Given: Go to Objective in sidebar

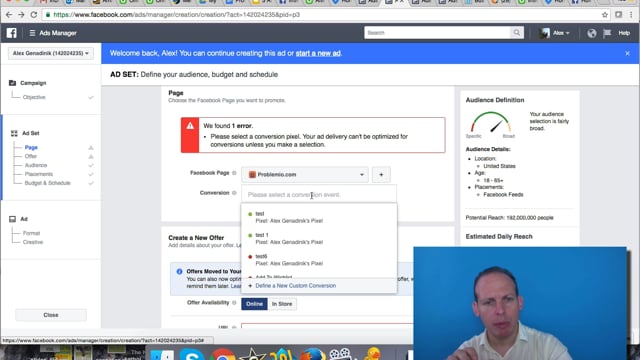Looking at the screenshot, I should (x=34, y=97).
